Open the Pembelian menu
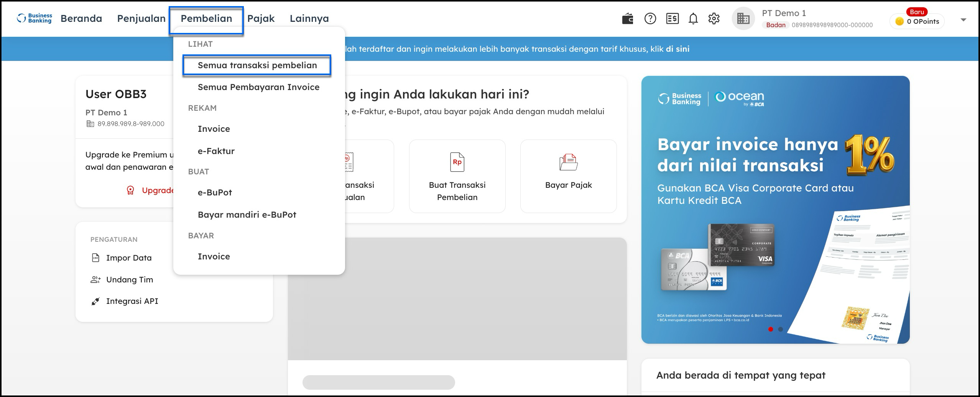Image resolution: width=980 pixels, height=397 pixels. [206, 18]
